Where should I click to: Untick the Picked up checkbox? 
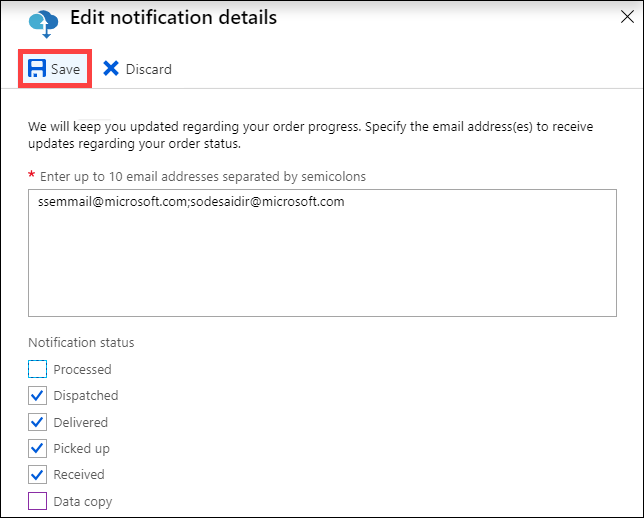37,448
